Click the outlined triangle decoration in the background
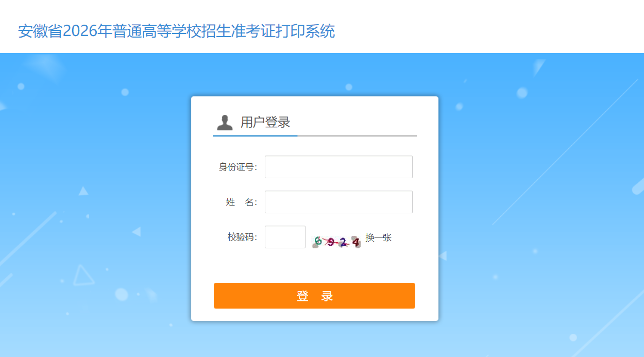Viewport: 644px width, 357px height. 82,276
